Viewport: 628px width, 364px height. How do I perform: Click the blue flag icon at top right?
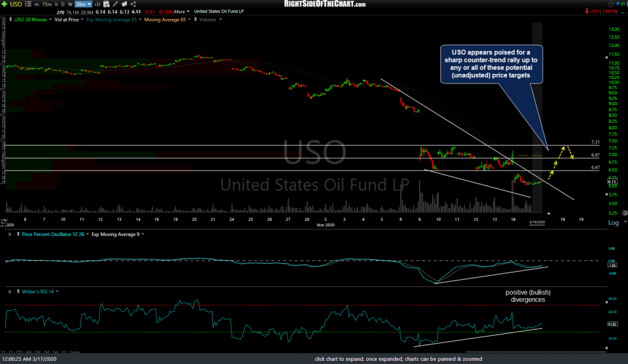[x=618, y=4]
